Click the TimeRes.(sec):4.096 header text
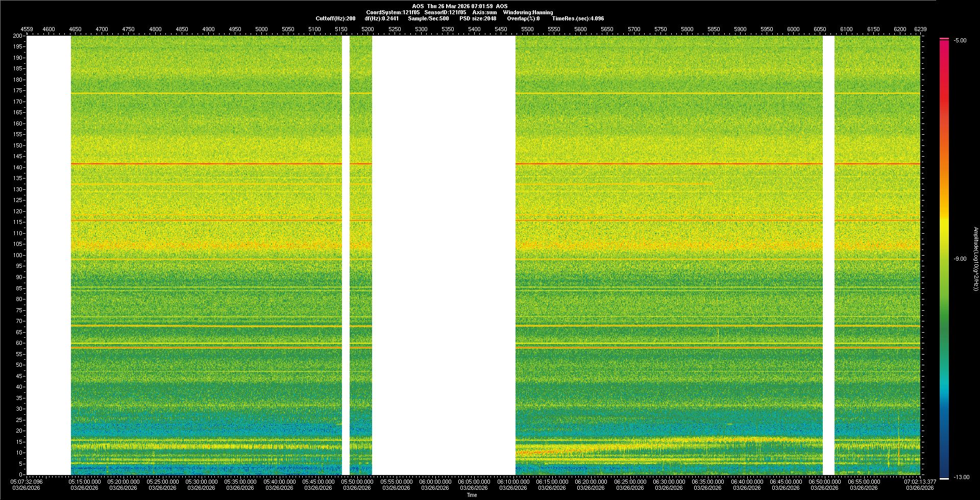 [x=577, y=18]
